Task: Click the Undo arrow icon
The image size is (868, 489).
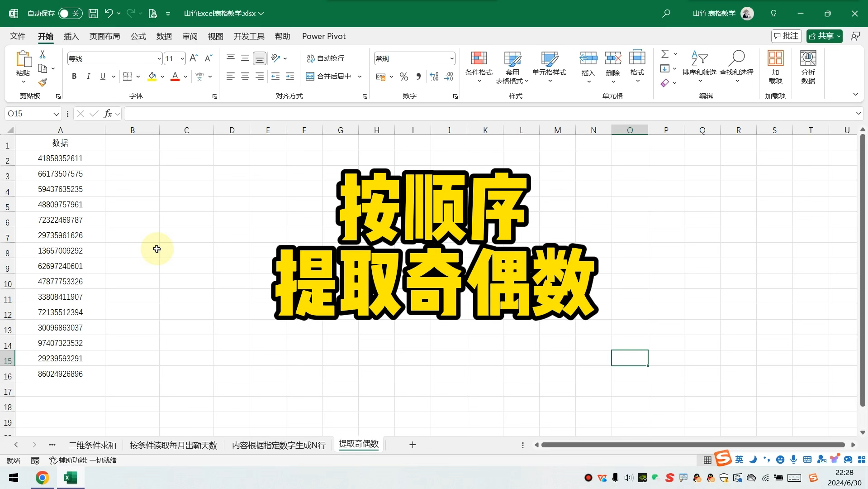Action: pos(109,14)
